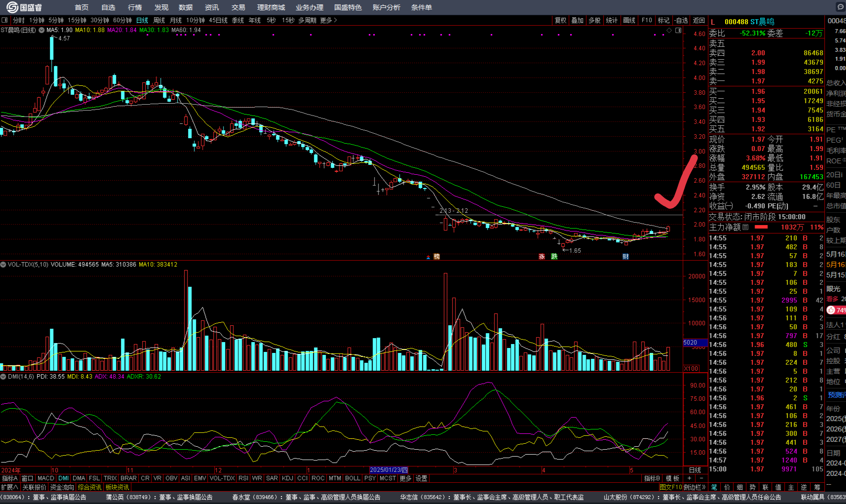846x504 pixels.
Task: Open the 首页 menu
Action: pos(81,7)
